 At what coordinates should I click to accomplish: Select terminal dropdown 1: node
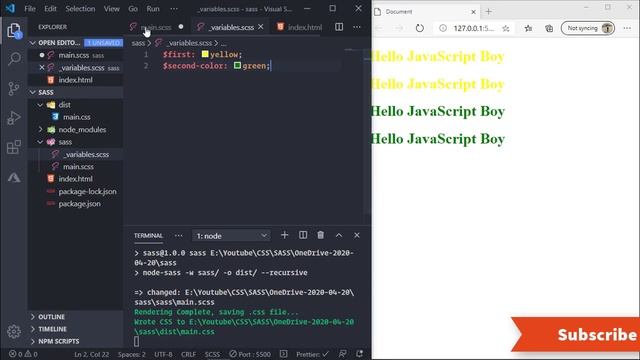[231, 236]
